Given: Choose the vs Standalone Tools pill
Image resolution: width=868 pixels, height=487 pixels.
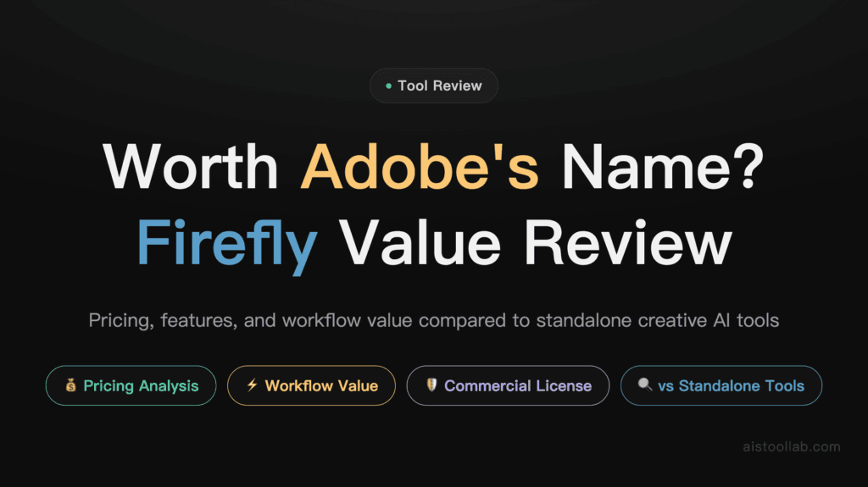Looking at the screenshot, I should pos(721,385).
